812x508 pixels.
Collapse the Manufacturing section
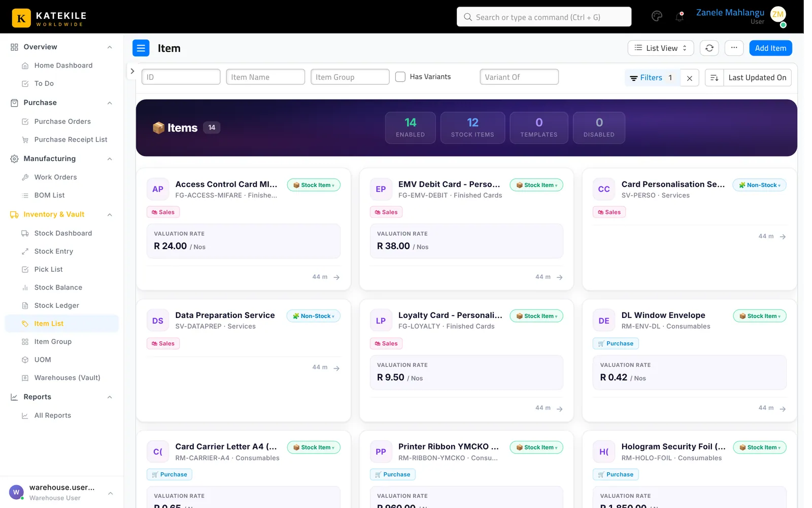point(110,159)
